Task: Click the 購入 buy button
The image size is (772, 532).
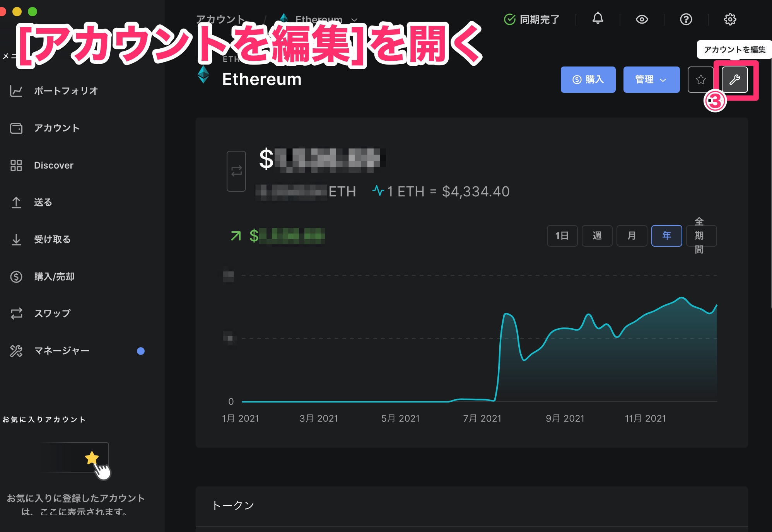Action: 588,80
